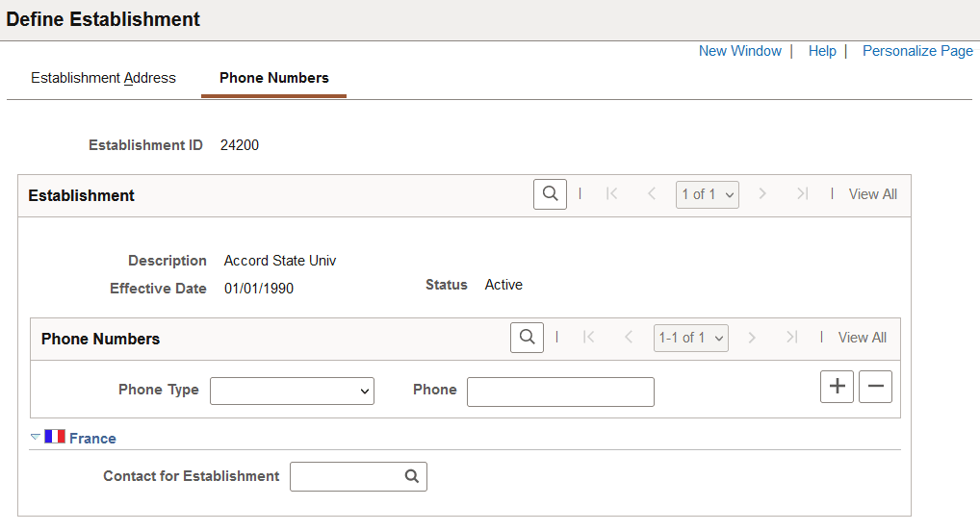Click the Personalize Page link
The image size is (980, 531).
(x=917, y=51)
